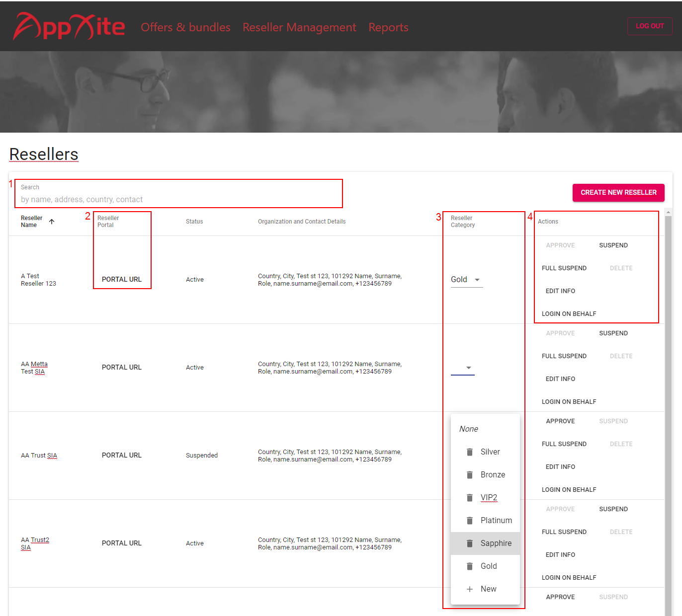Select None in the category dropdown list
Image resolution: width=682 pixels, height=616 pixels.
click(468, 428)
